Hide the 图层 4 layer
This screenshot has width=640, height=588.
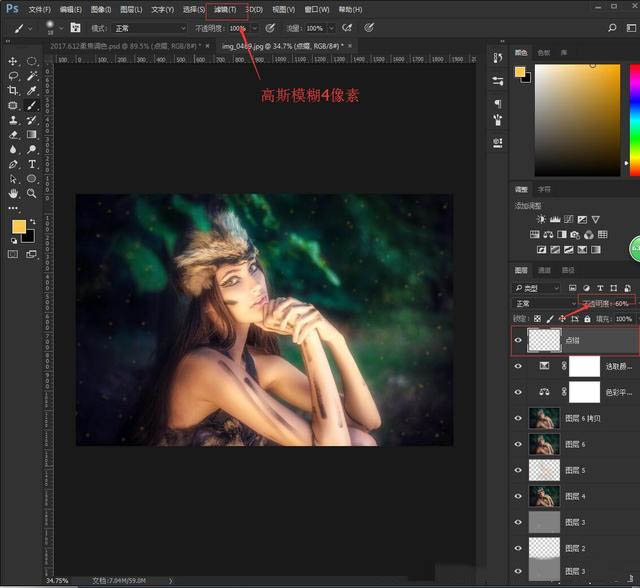pyautogui.click(x=518, y=496)
